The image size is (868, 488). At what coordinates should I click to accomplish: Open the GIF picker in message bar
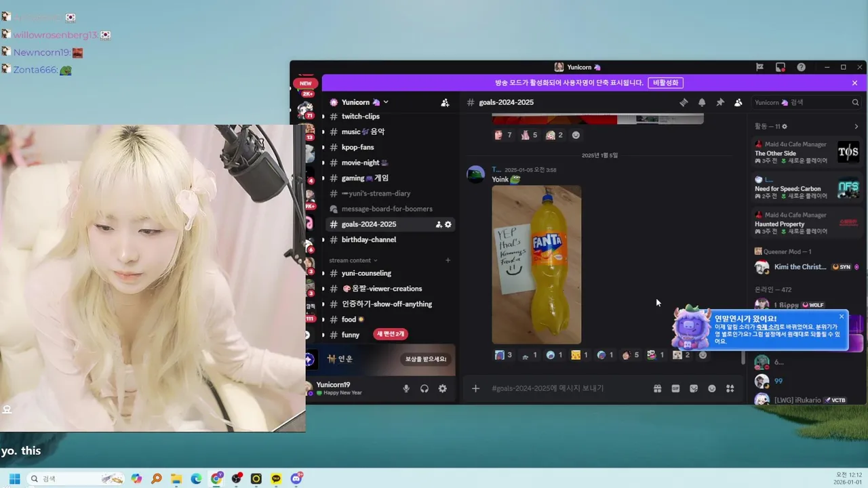[675, 388]
